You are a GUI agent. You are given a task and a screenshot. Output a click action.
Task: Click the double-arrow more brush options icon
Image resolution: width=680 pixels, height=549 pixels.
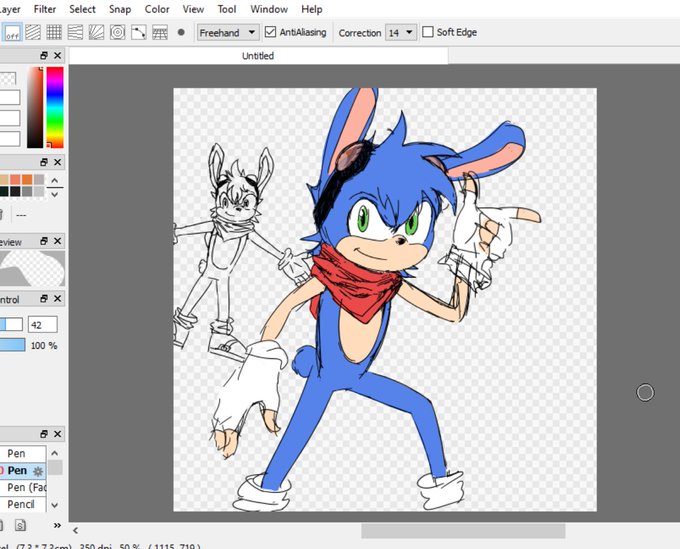pos(57,526)
